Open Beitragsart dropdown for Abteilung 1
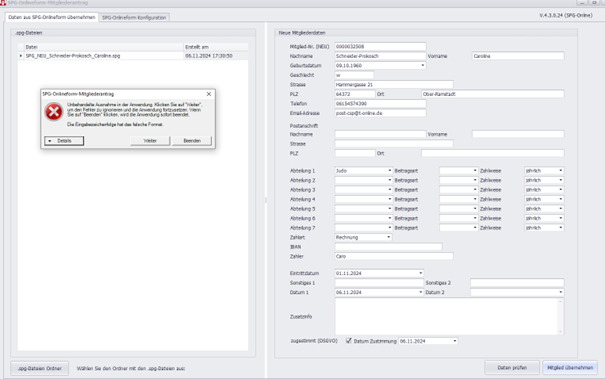The height and width of the screenshot is (379, 605). click(475, 171)
